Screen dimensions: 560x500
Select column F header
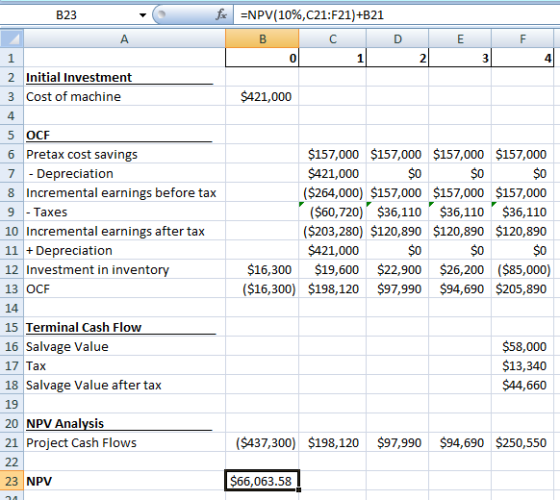pyautogui.click(x=522, y=39)
